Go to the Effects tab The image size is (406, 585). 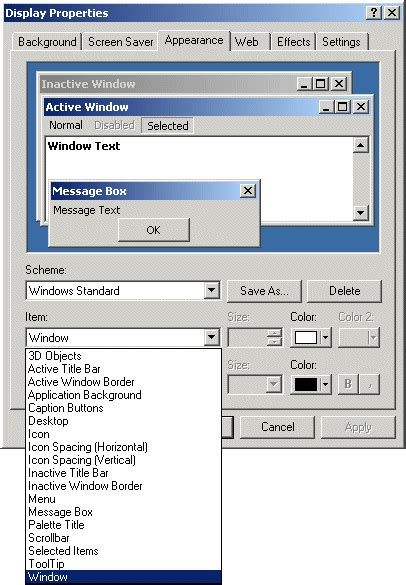click(x=294, y=42)
